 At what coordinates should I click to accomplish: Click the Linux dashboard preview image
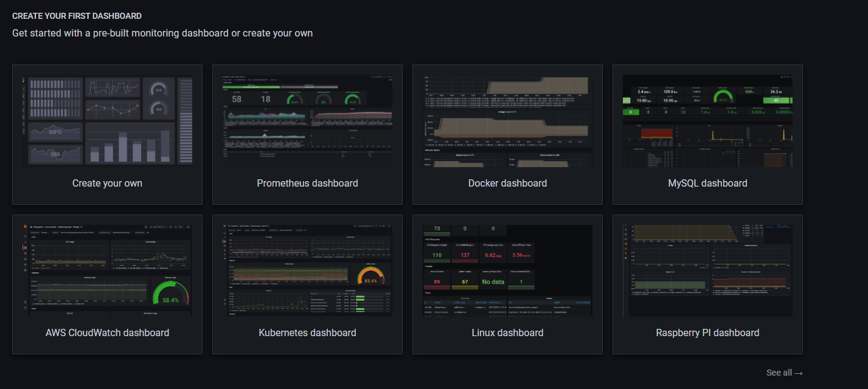point(507,270)
